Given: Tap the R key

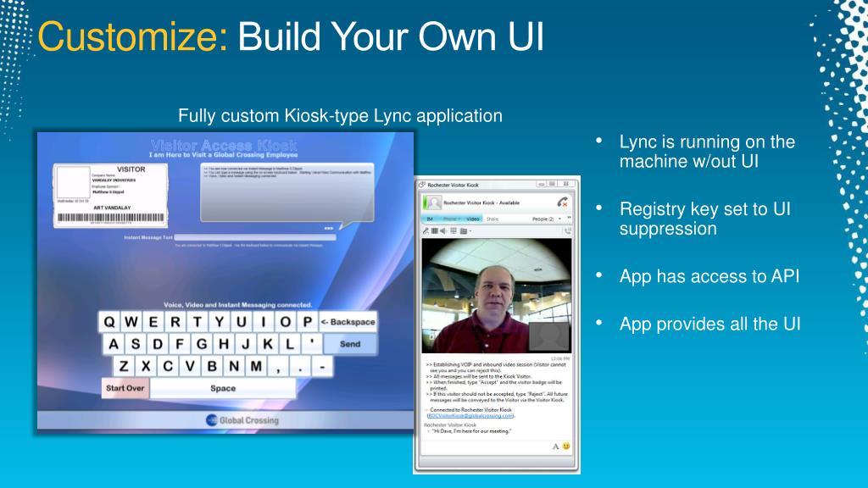Looking at the screenshot, I should tap(175, 322).
